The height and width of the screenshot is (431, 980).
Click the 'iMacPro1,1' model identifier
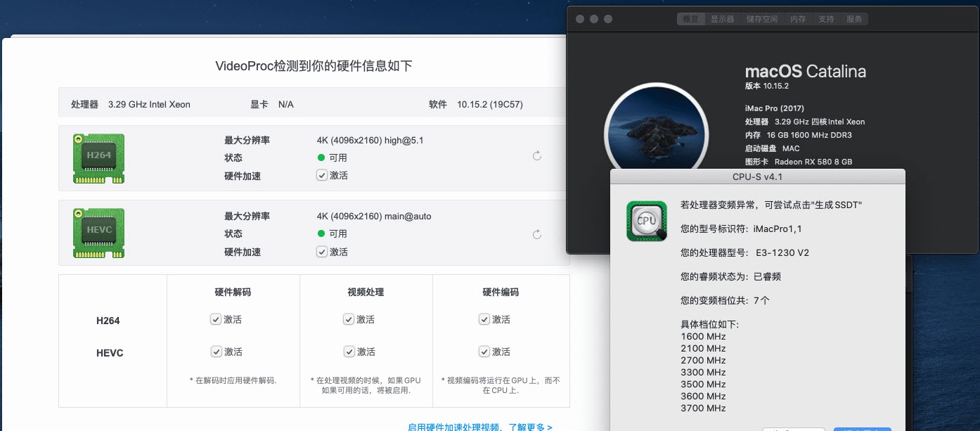[x=778, y=229]
